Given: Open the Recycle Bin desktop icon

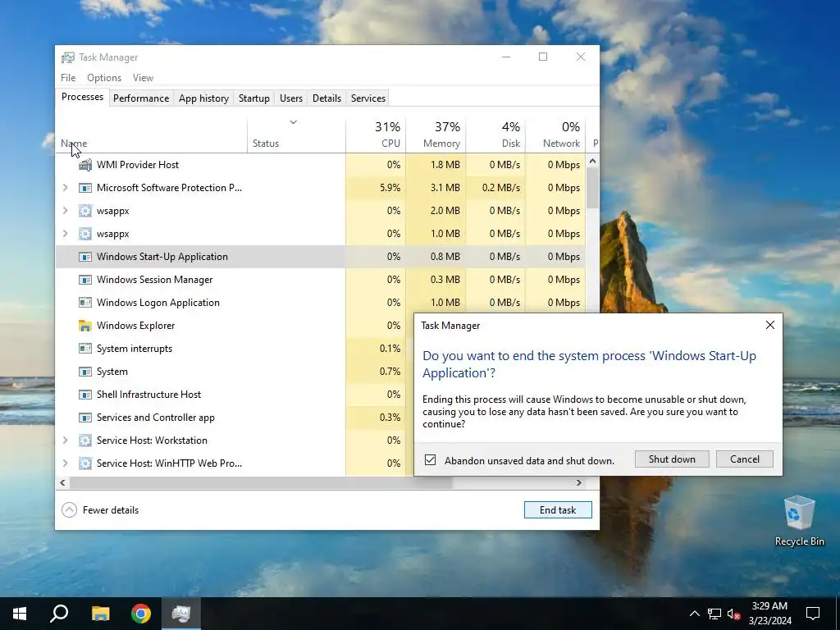Looking at the screenshot, I should tap(799, 521).
